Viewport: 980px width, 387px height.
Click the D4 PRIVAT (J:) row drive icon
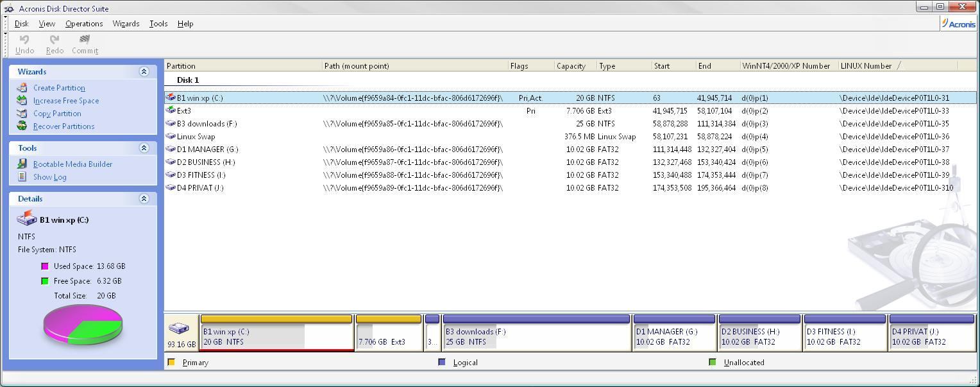click(171, 187)
